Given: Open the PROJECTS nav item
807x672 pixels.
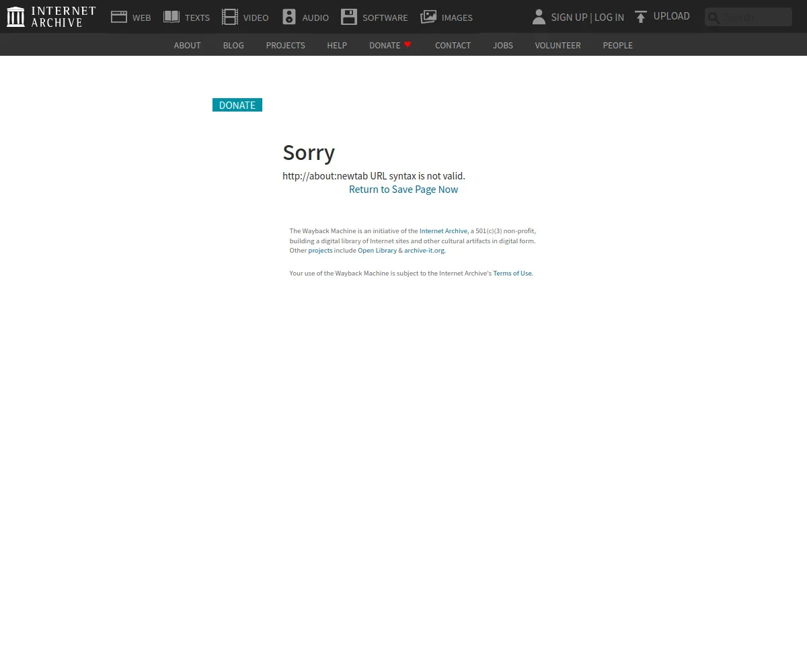Looking at the screenshot, I should click(285, 45).
